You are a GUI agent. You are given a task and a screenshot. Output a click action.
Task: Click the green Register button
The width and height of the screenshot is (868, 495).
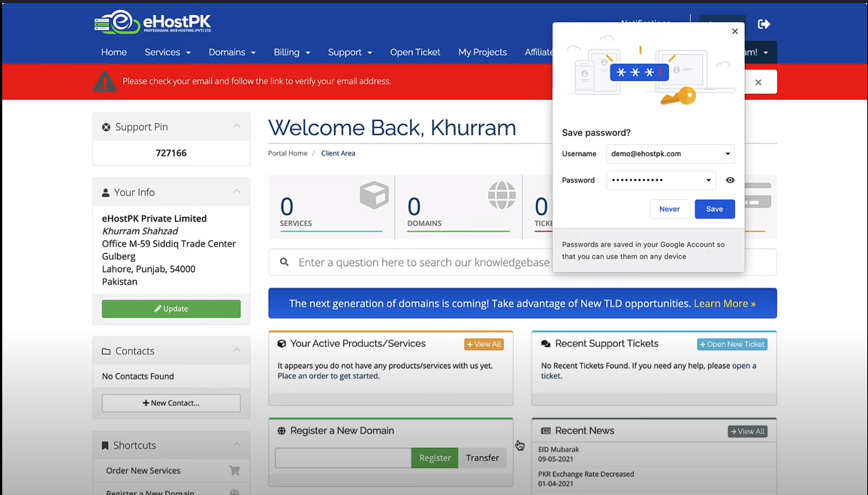coord(435,458)
